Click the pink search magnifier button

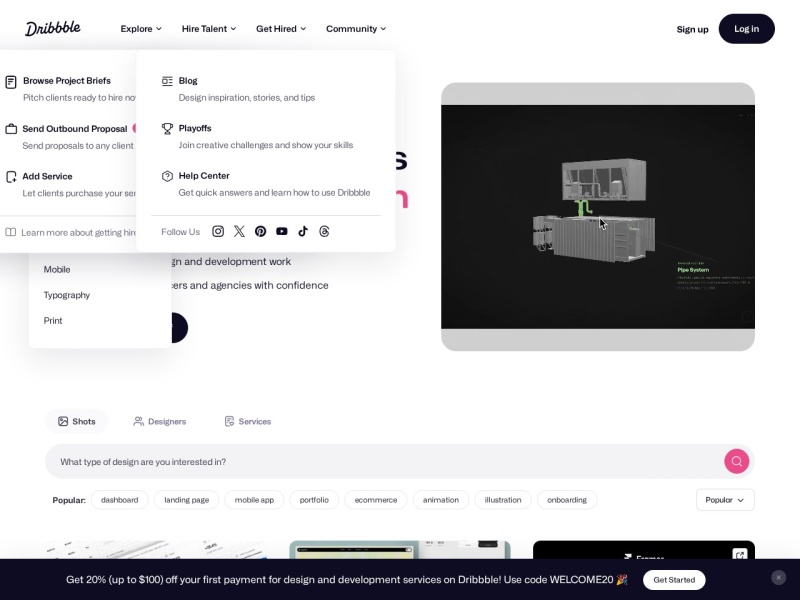(x=737, y=461)
